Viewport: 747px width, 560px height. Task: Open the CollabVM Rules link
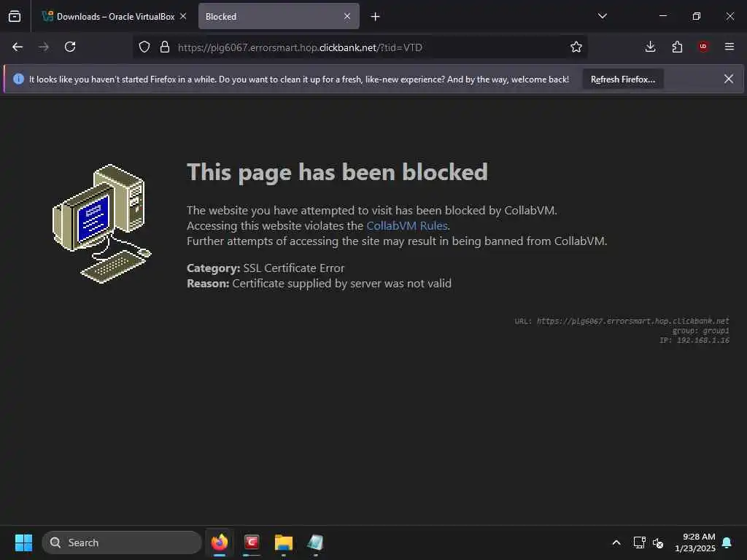pyautogui.click(x=407, y=226)
